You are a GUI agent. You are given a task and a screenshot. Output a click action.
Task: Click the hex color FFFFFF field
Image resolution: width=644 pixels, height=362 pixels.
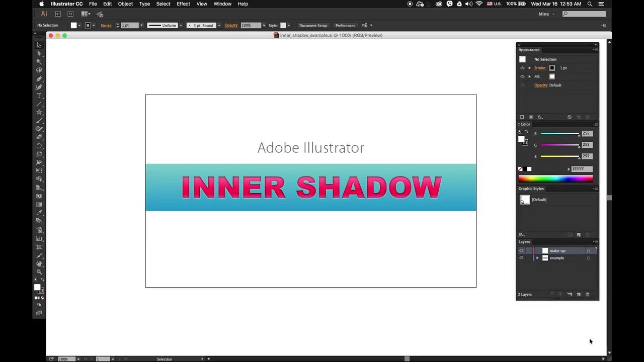[x=582, y=169]
